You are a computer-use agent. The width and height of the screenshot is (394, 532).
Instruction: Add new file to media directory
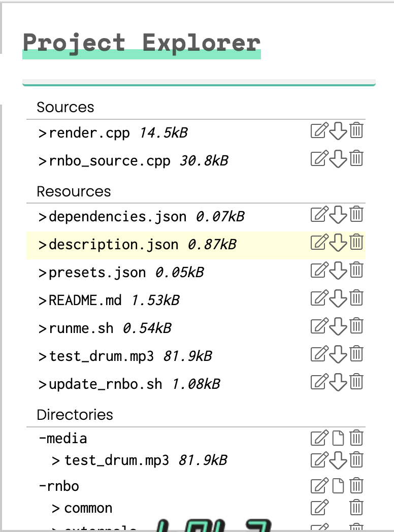[338, 438]
